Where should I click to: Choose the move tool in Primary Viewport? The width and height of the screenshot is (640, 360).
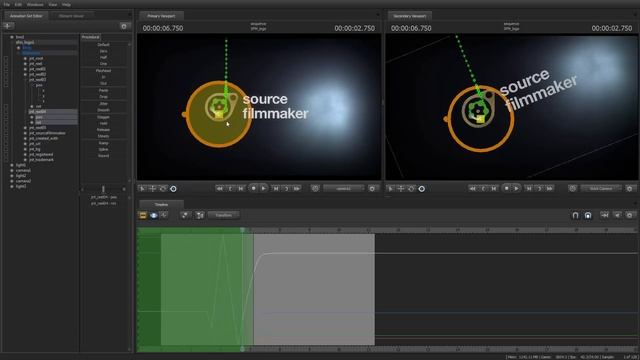tap(152, 189)
